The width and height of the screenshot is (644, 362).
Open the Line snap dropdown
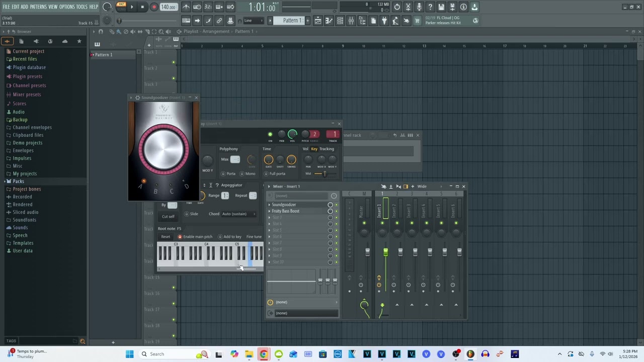tap(255, 21)
